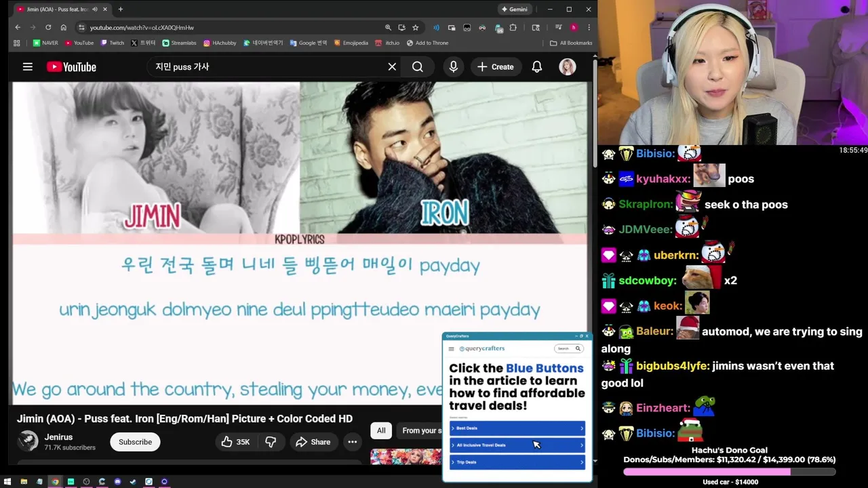
Task: Click the querycrafters ad search box
Action: [568, 348]
